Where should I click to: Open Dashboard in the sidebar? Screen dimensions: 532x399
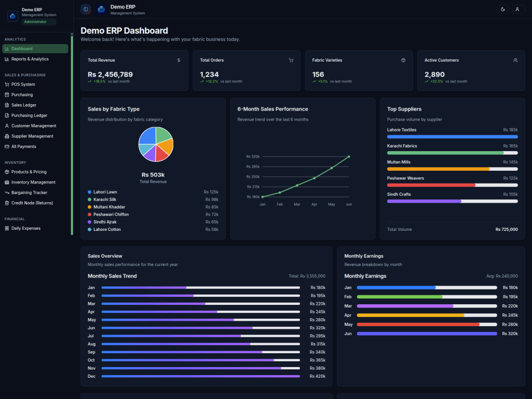[35, 48]
